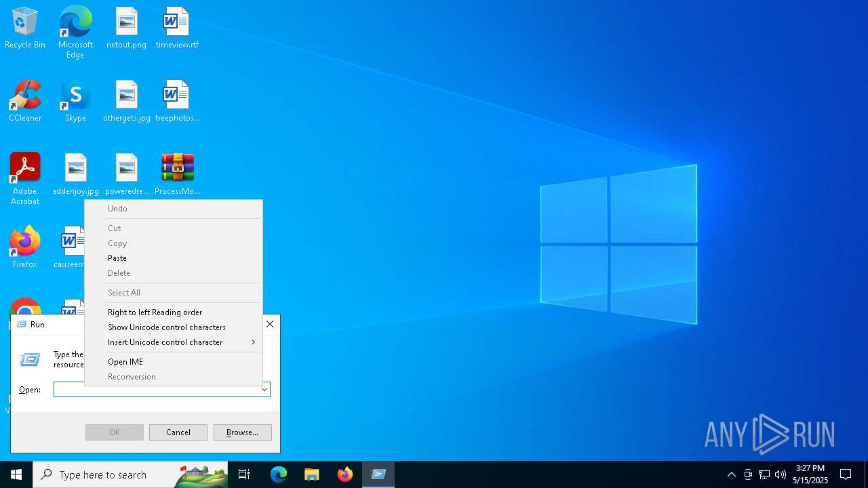Open Firefox from the taskbar

tap(345, 474)
